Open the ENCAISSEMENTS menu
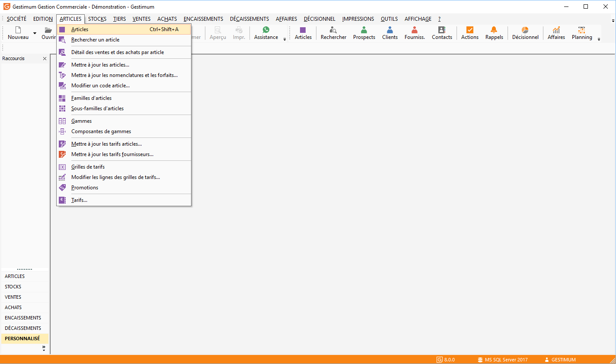 [x=203, y=19]
